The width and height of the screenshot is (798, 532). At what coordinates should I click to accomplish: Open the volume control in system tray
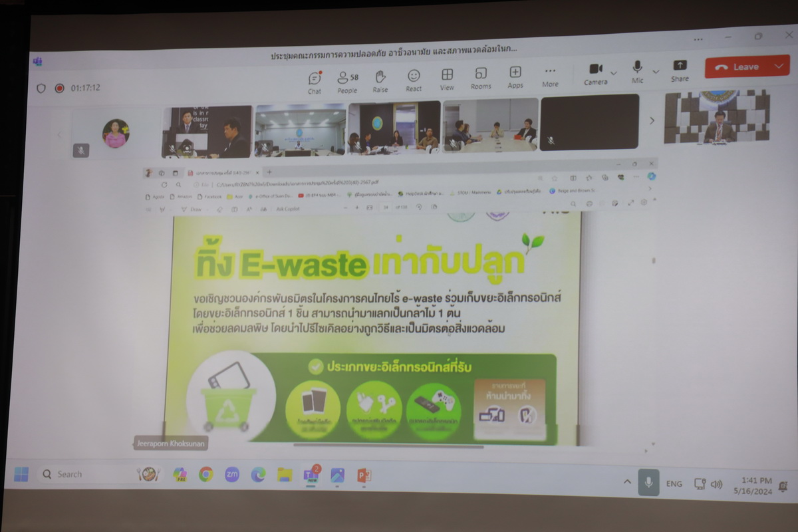(x=717, y=484)
